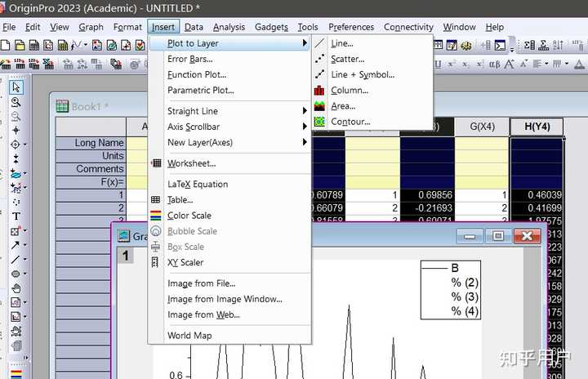Select the Arrow drawing tool
588x379 pixels.
(16, 244)
